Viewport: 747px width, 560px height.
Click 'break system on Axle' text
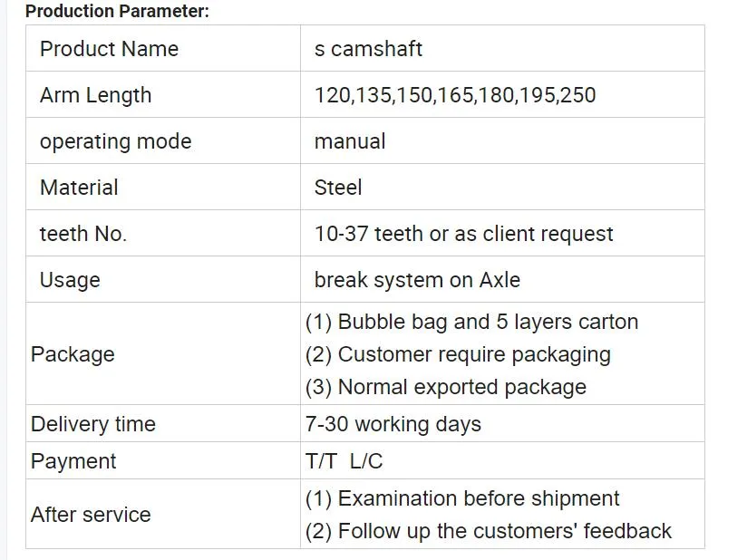pos(417,280)
